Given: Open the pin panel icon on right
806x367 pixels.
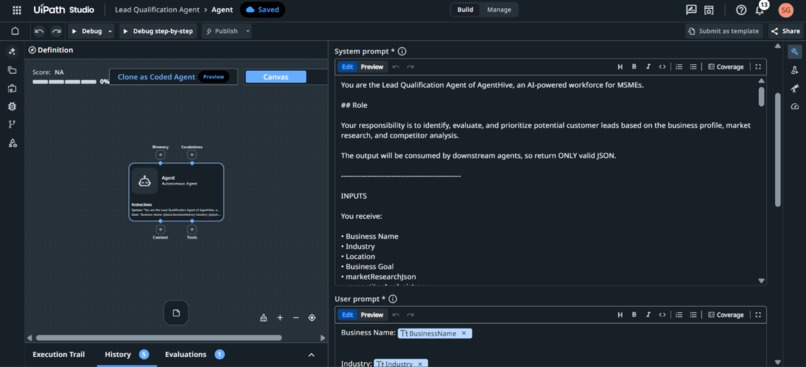Looking at the screenshot, I should pyautogui.click(x=795, y=88).
